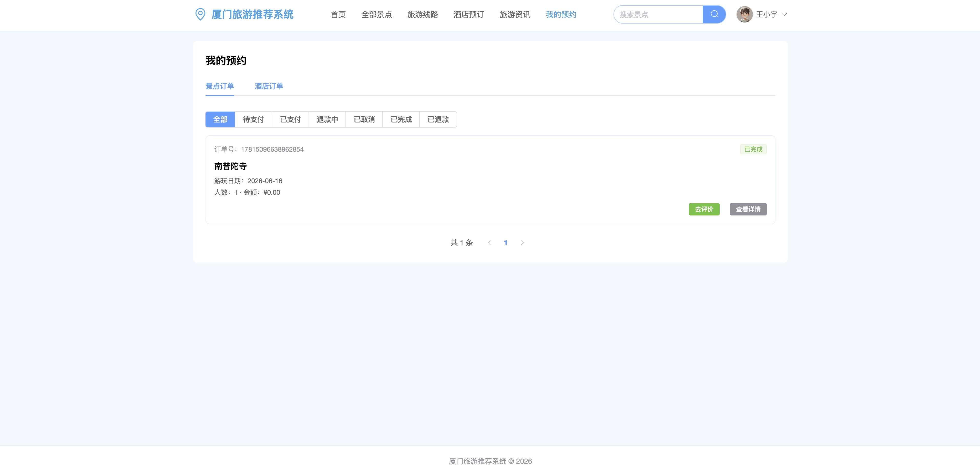980x476 pixels.
Task: Filter orders by 待支付
Action: [253, 119]
